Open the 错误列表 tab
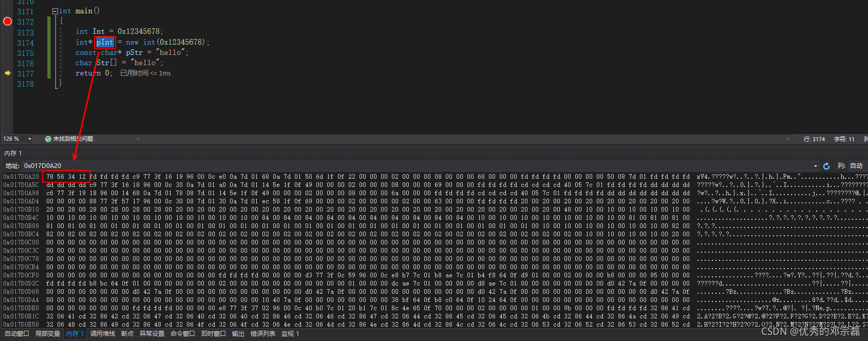 point(263,334)
